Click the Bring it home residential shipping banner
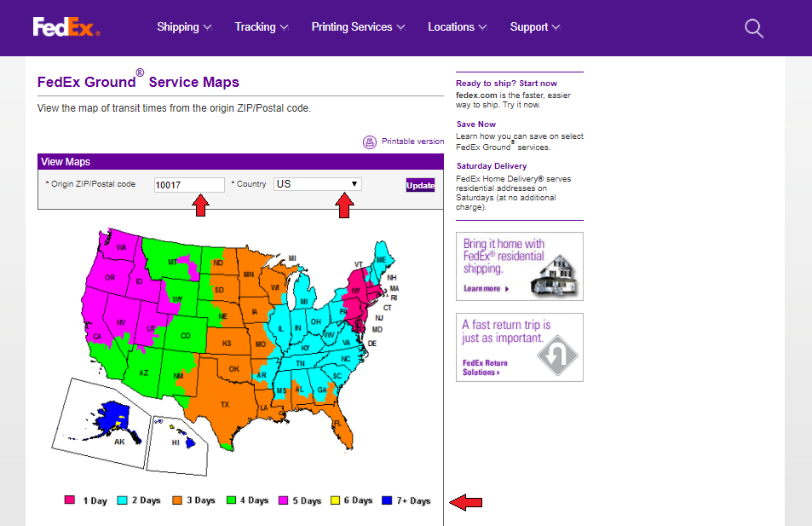The width and height of the screenshot is (812, 526). pos(520,266)
